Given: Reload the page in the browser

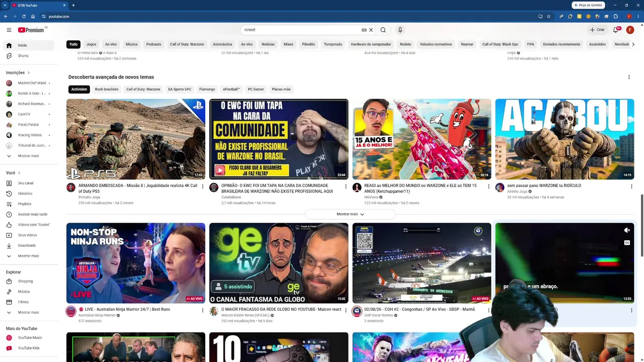Looking at the screenshot, I should 24,17.
